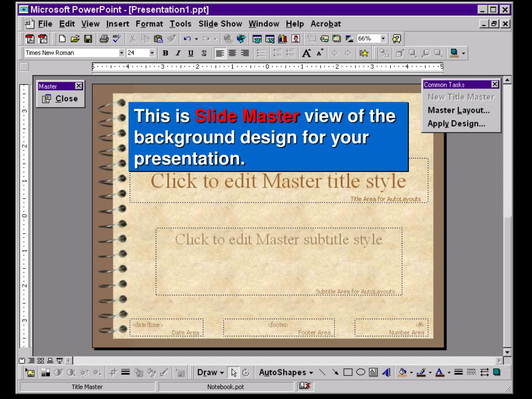The image size is (532, 399).
Task: Toggle text Shadow formatting
Action: coord(204,53)
